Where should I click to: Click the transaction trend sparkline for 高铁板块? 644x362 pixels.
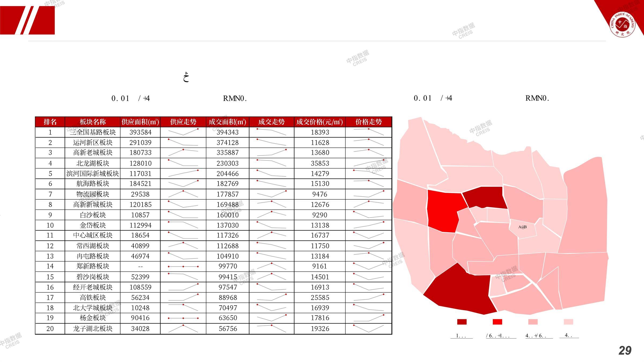(x=272, y=297)
